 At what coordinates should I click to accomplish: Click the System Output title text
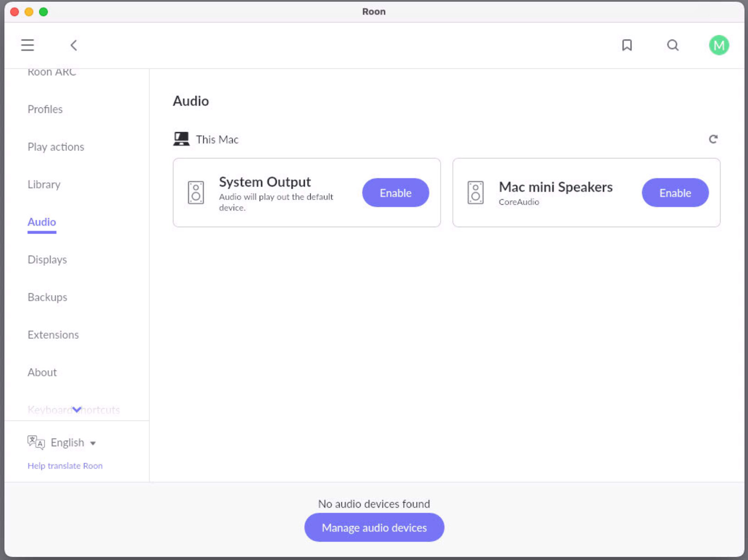pyautogui.click(x=265, y=182)
